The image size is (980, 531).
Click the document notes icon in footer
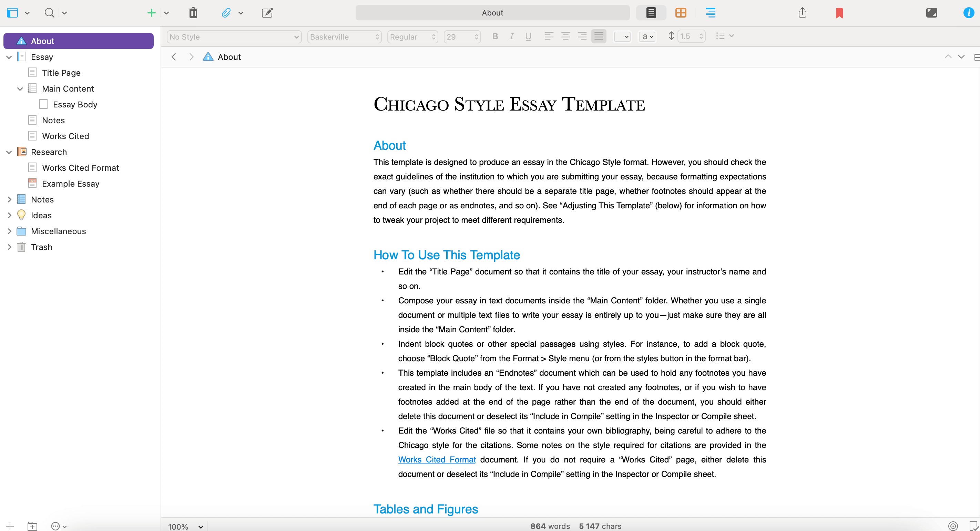[973, 526]
